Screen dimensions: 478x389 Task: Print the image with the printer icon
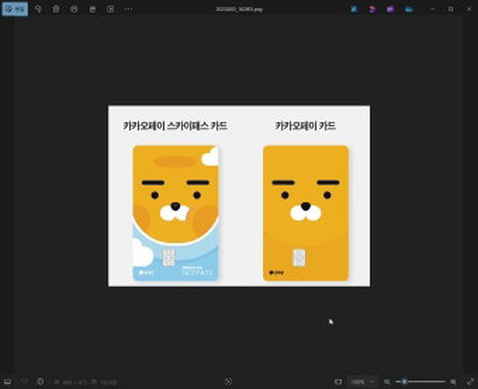click(74, 9)
